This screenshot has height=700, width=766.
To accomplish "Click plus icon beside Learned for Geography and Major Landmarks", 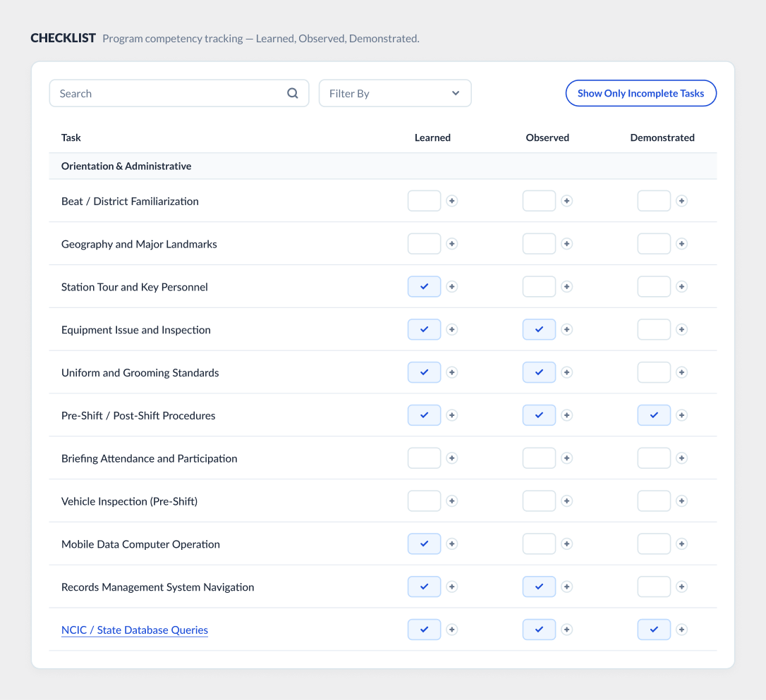I will (452, 244).
